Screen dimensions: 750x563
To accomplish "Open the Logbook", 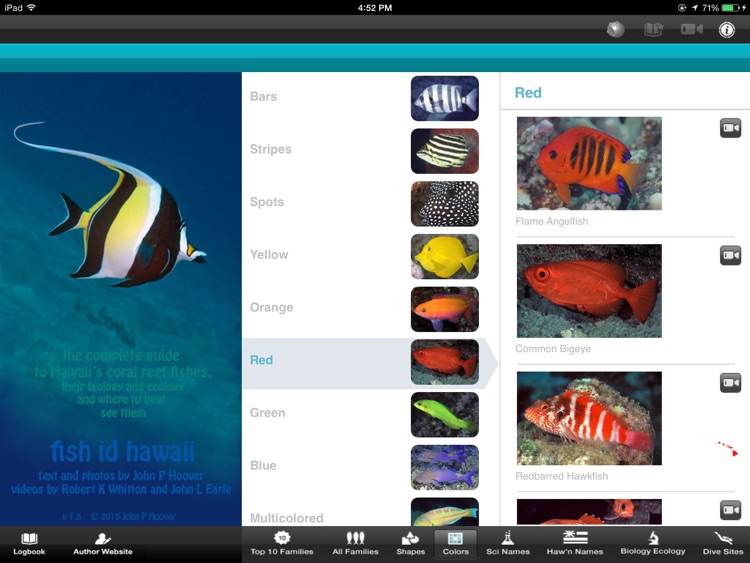I will (x=29, y=544).
